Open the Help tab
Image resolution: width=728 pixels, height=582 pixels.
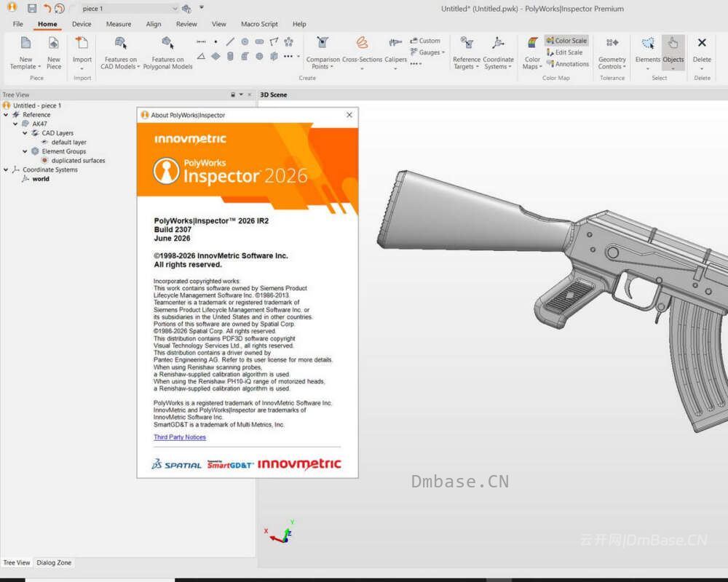pyautogui.click(x=299, y=24)
